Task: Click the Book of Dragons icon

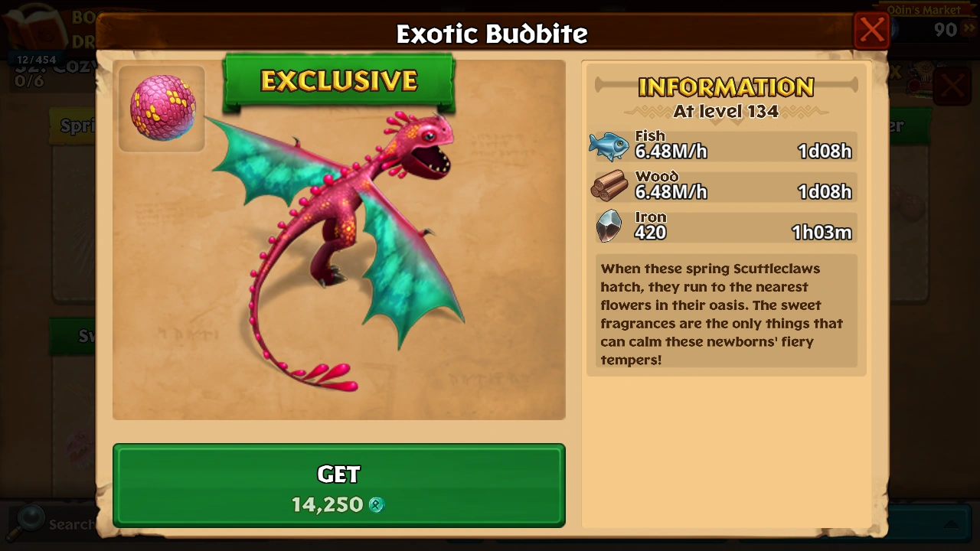Action: pyautogui.click(x=32, y=32)
